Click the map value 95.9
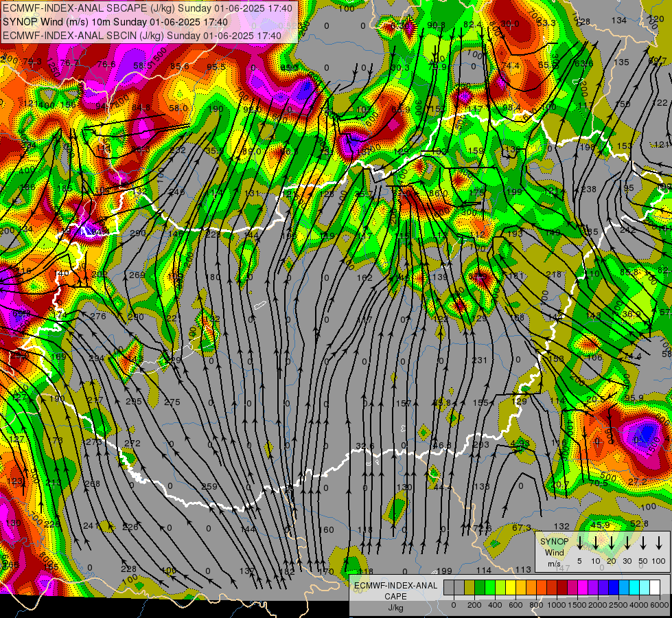Screen dimensions: 672x618 point(634,398)
